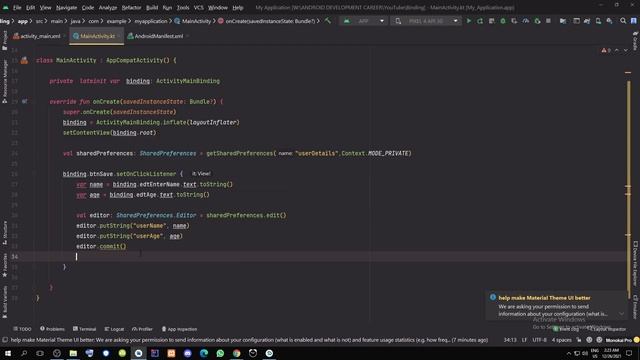Open the Problems tool window
640x360 pixels.
[52, 329]
